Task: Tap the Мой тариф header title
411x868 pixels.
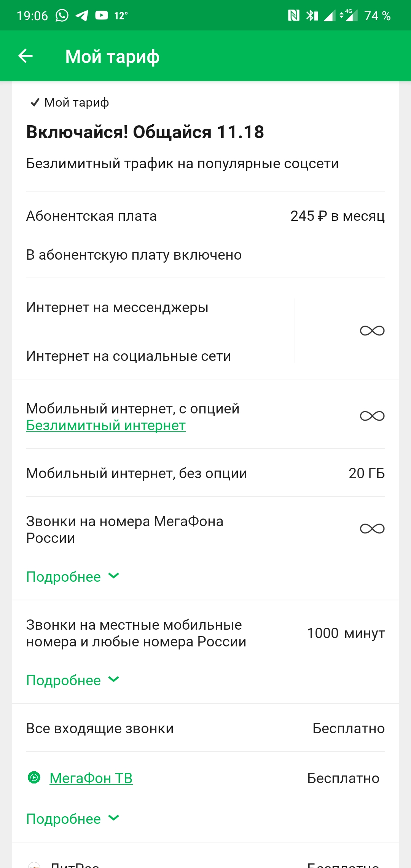Action: [x=112, y=56]
